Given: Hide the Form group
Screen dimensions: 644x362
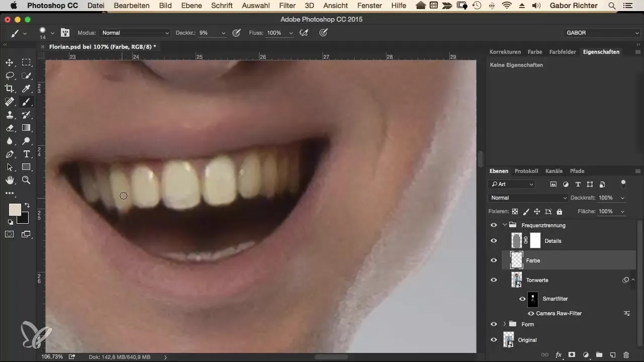Looking at the screenshot, I should (x=494, y=324).
